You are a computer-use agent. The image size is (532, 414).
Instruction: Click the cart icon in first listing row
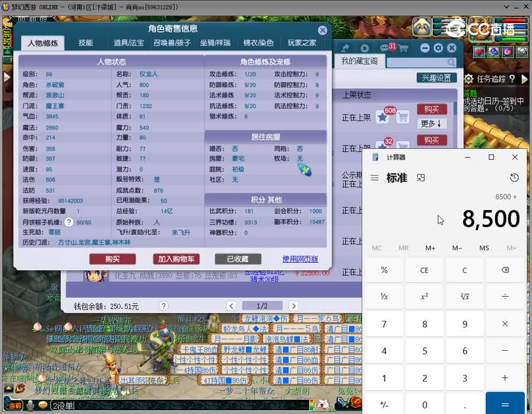tap(403, 117)
